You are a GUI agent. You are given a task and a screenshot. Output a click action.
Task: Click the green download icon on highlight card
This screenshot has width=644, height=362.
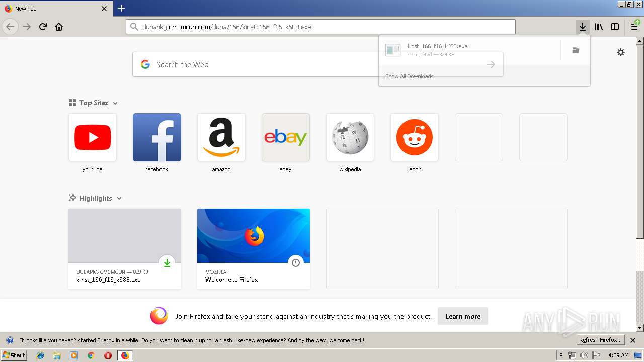[167, 263]
